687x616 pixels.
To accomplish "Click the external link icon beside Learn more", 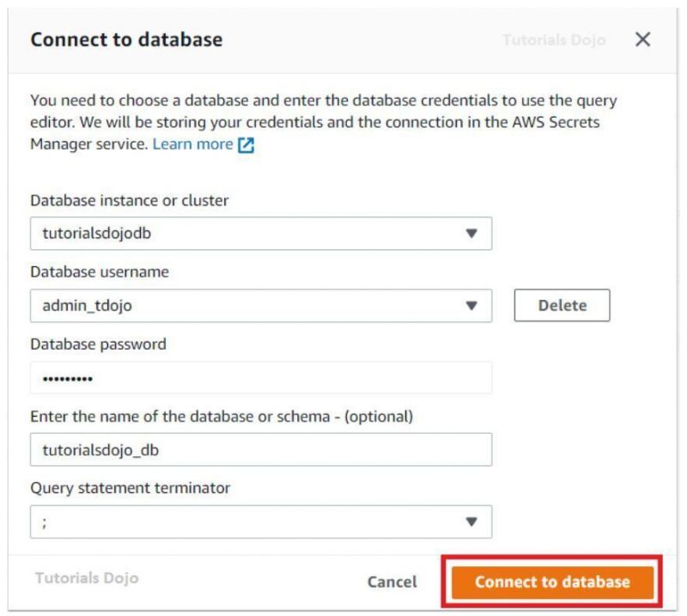I will coord(246,145).
